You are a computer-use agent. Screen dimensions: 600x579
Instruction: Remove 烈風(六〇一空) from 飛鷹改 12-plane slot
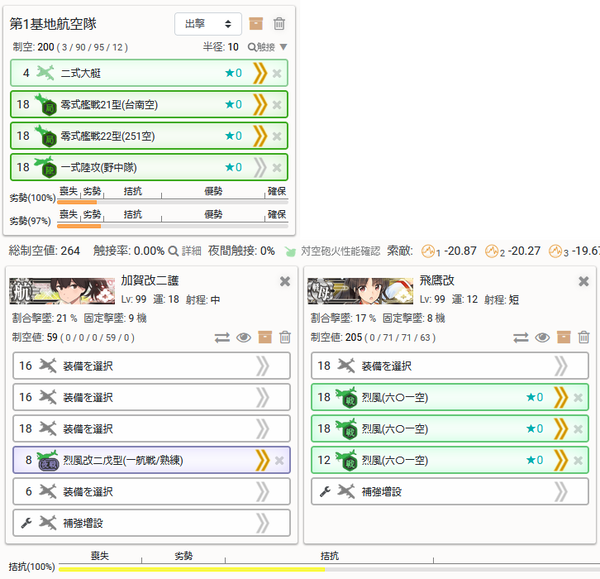click(x=578, y=460)
